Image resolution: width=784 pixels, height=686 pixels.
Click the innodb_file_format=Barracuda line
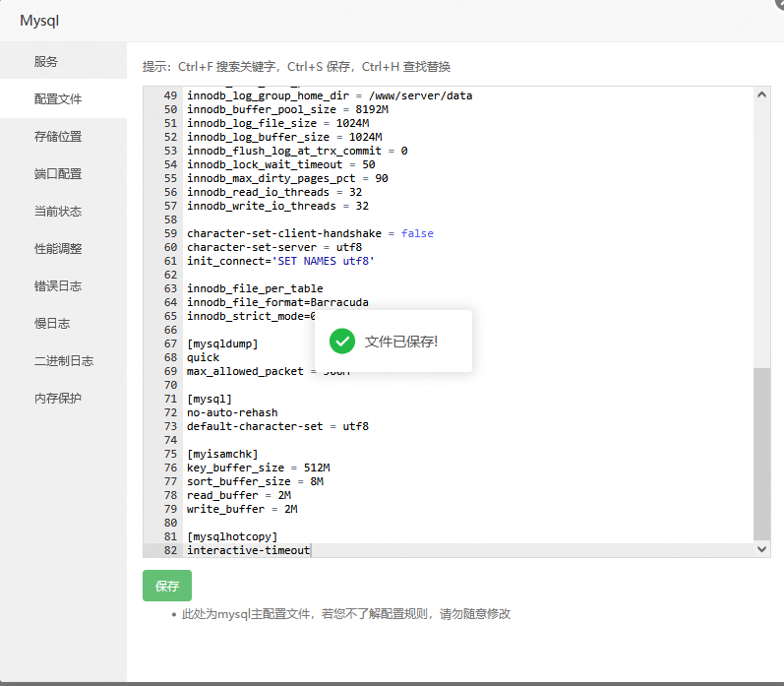277,302
